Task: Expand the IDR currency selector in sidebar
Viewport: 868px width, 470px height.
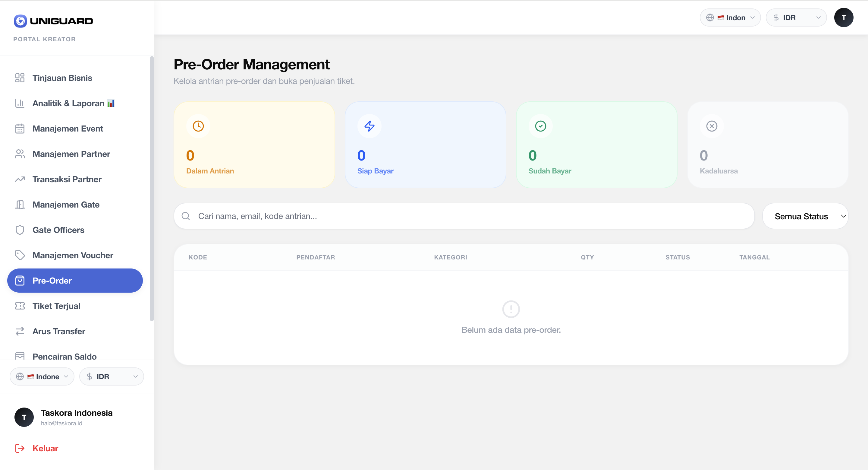Action: click(112, 376)
